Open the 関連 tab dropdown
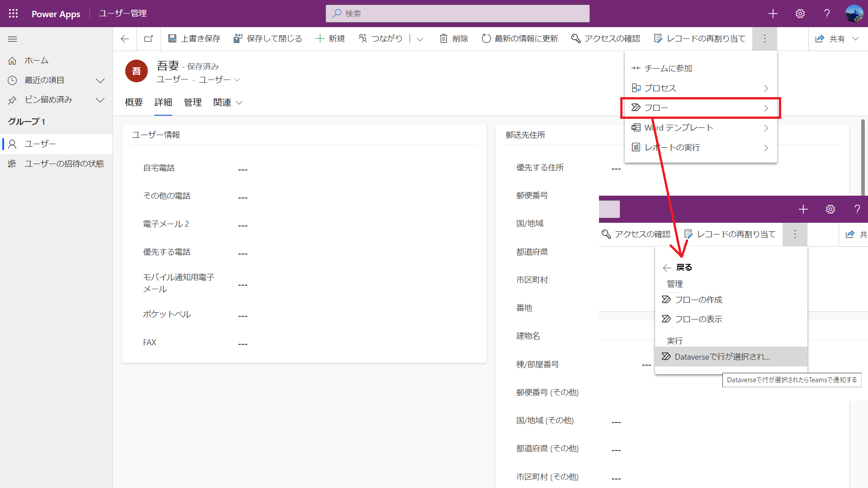This screenshot has height=488, width=868. (x=228, y=103)
